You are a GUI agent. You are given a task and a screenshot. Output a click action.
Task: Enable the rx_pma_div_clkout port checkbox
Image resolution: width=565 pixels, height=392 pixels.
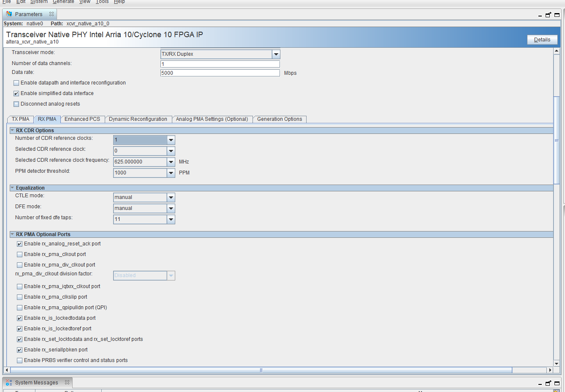pos(20,265)
